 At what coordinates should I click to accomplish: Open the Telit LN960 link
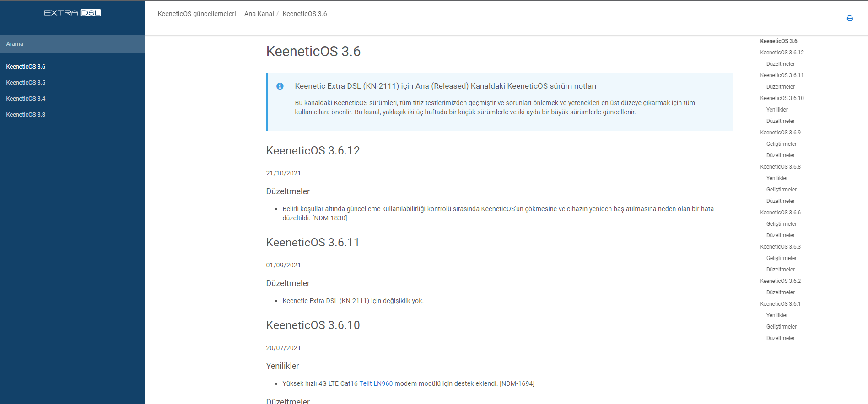click(x=376, y=383)
